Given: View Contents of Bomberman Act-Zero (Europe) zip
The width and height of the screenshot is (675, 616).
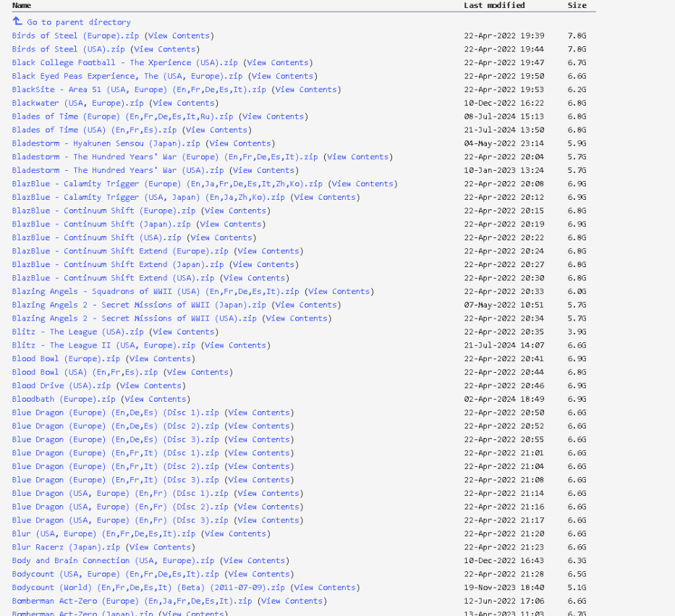Looking at the screenshot, I should 292,601.
